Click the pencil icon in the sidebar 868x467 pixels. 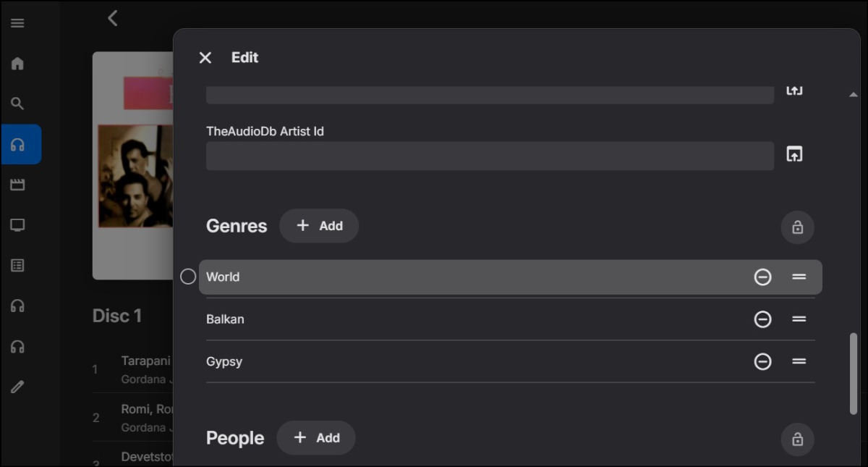click(17, 387)
